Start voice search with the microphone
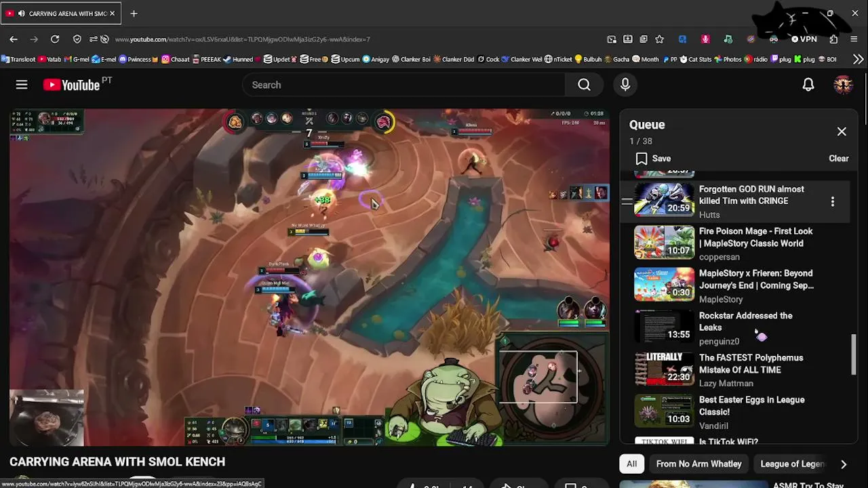Screen dimensions: 868x488 coord(625,85)
